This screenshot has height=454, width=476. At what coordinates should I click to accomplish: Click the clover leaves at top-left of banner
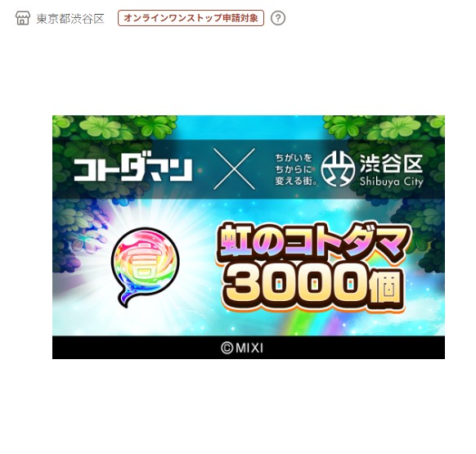click(114, 127)
